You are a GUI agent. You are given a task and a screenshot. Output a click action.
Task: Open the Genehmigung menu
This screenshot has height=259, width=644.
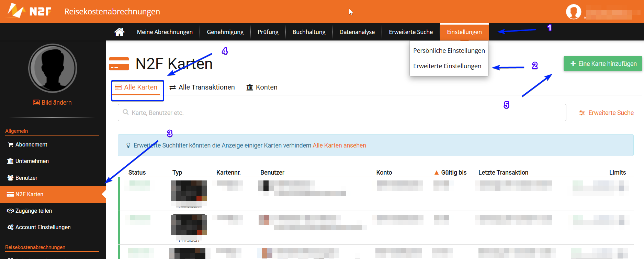coord(225,32)
